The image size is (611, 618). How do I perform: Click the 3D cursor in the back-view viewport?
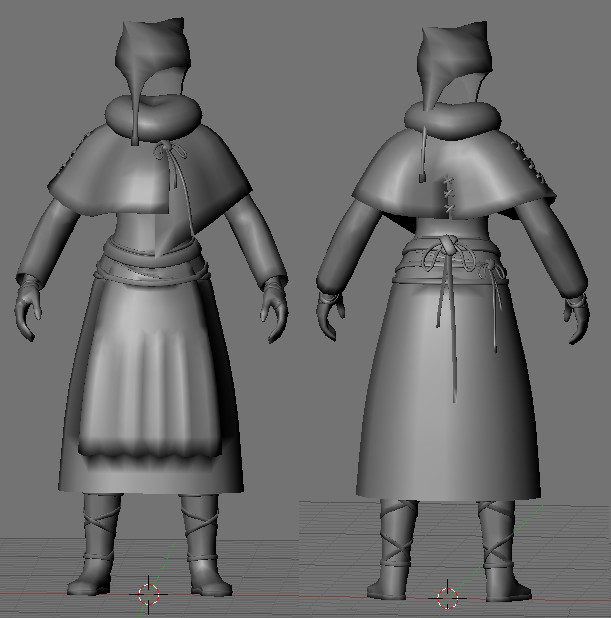[x=447, y=598]
